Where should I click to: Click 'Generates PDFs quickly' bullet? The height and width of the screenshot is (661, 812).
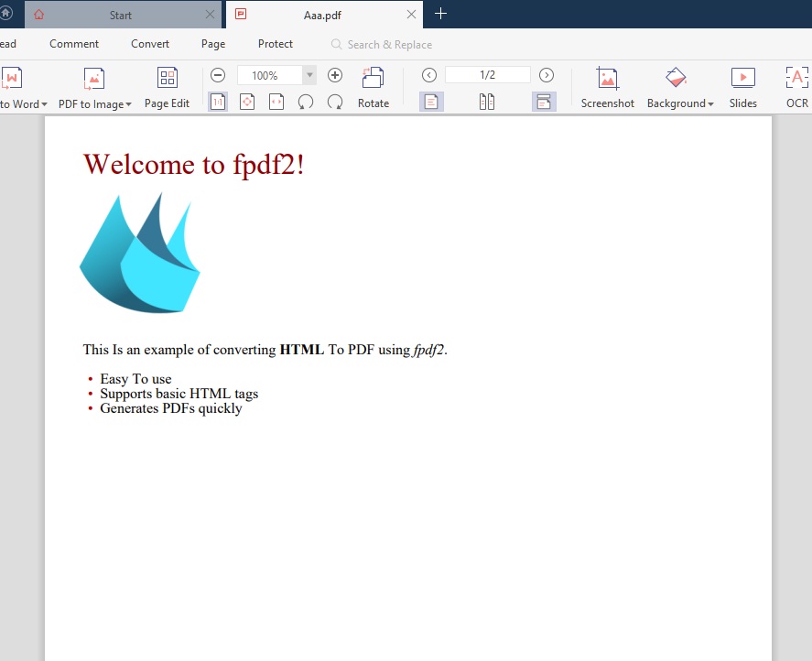point(171,408)
